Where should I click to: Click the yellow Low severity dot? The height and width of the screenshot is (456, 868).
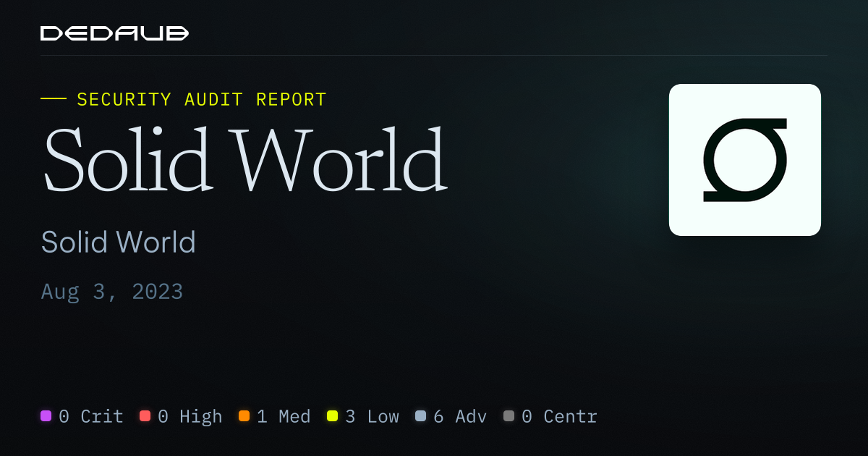tap(333, 416)
